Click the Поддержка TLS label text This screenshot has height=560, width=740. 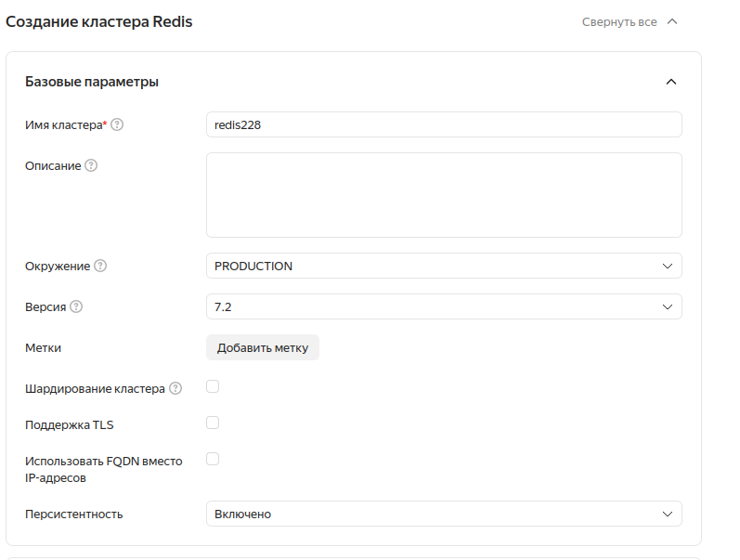click(70, 424)
